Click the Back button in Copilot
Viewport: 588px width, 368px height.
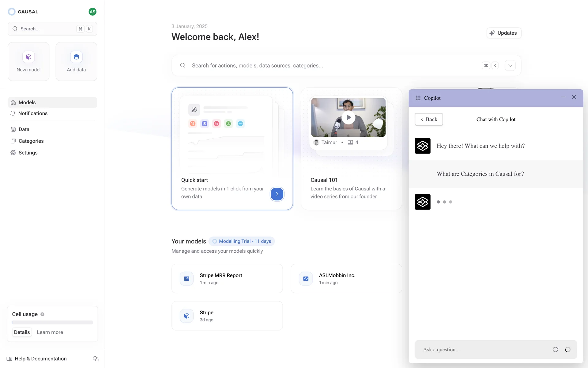[x=428, y=119]
